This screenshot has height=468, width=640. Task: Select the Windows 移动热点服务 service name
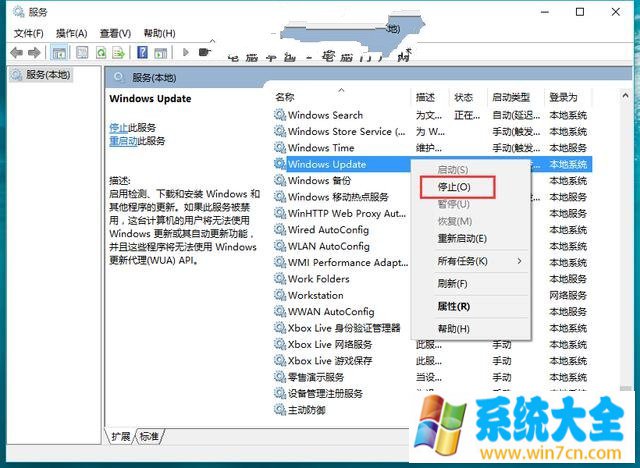pyautogui.click(x=338, y=197)
